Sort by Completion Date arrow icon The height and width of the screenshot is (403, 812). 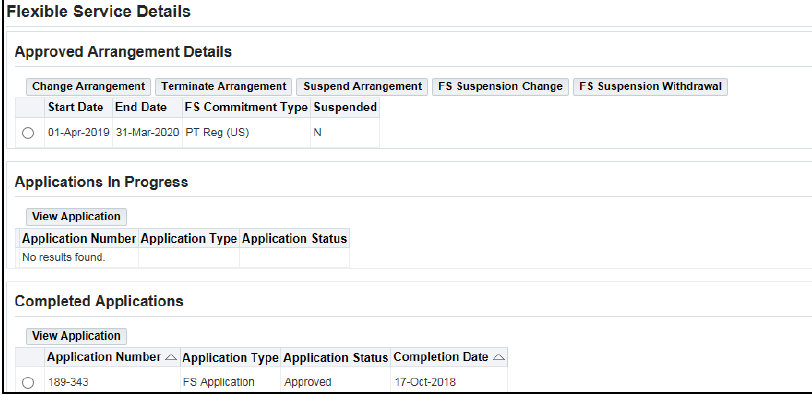pos(499,358)
